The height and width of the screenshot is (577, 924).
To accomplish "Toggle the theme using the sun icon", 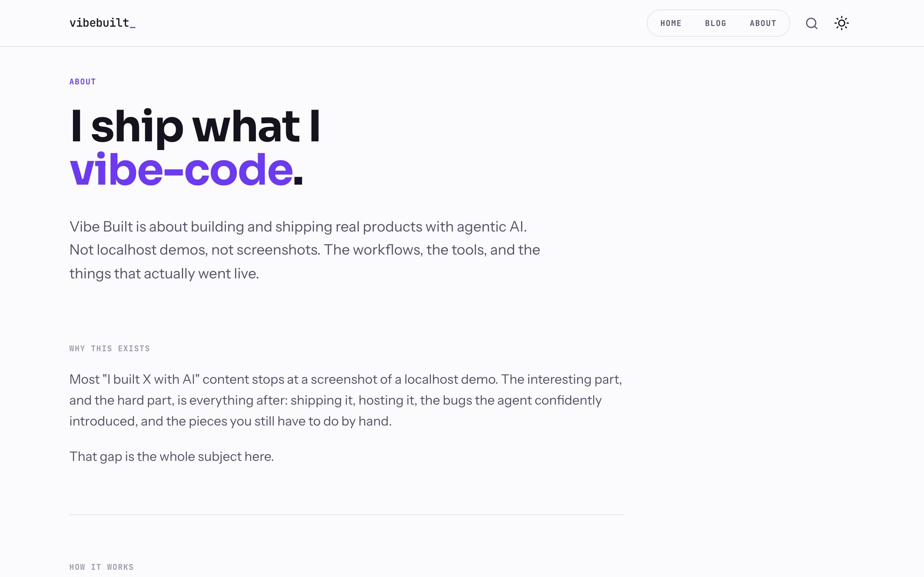I will point(842,23).
